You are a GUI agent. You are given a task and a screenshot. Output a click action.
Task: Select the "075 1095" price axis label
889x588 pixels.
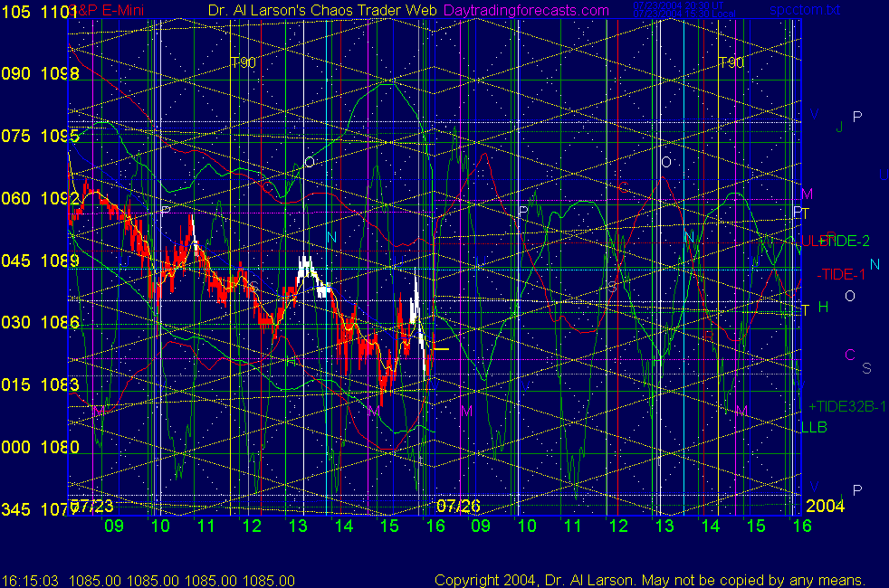pos(40,136)
